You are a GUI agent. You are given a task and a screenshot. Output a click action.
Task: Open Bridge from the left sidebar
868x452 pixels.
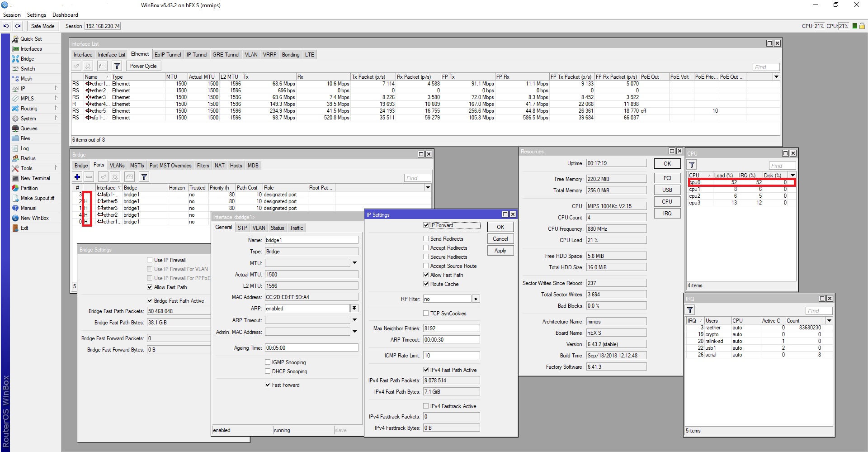pyautogui.click(x=27, y=59)
